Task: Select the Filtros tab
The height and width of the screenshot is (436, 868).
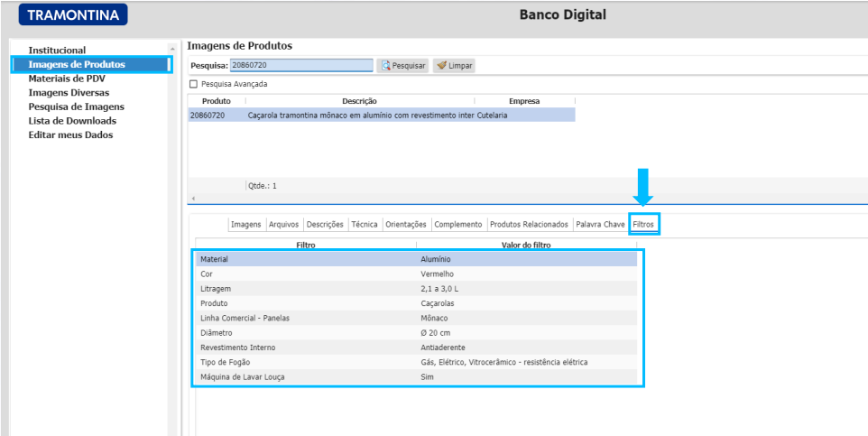Action: [643, 225]
